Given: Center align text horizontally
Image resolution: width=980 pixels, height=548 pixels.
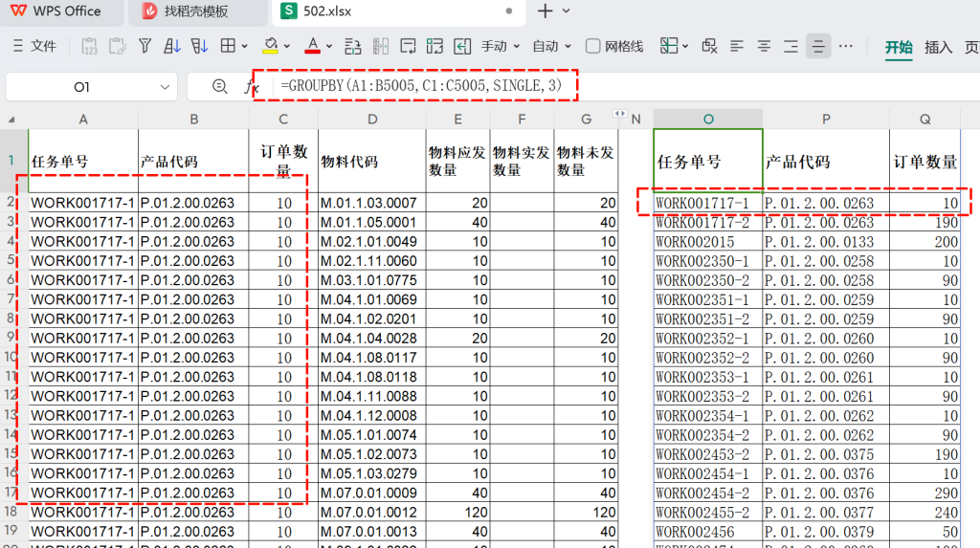Looking at the screenshot, I should (764, 46).
